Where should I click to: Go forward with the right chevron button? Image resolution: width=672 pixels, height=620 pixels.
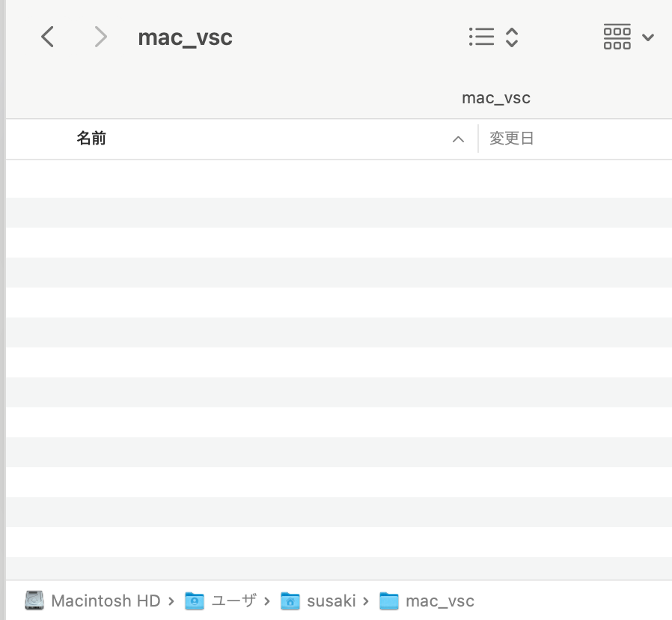pyautogui.click(x=101, y=37)
